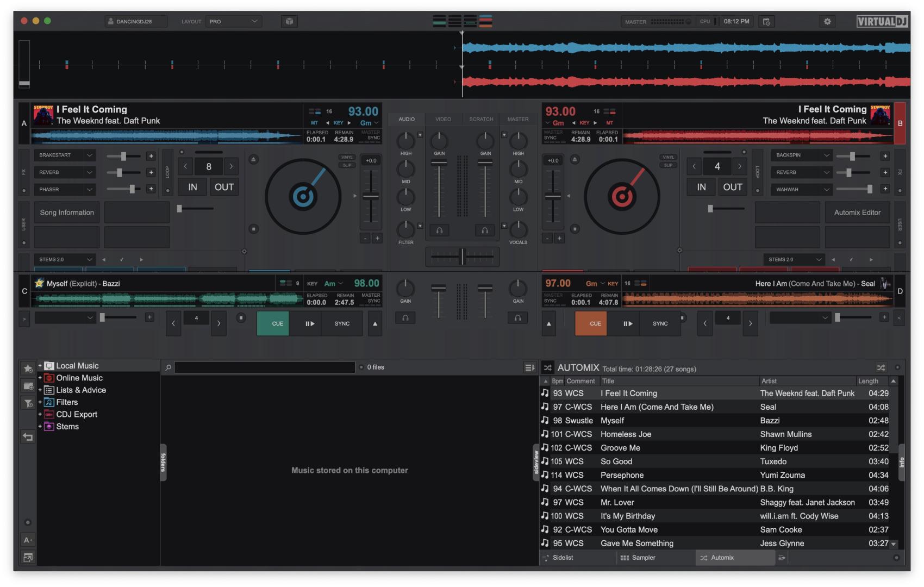The image size is (924, 587).
Task: Expand the Filters tree node
Action: 40,402
